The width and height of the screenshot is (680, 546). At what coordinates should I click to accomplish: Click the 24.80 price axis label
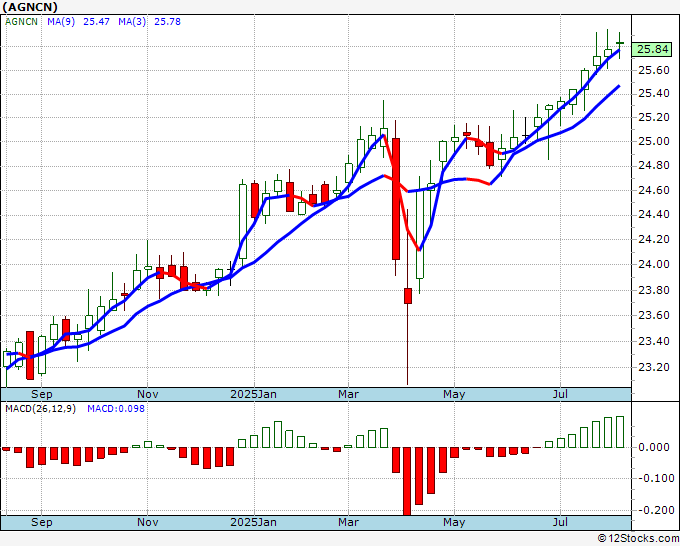point(654,166)
